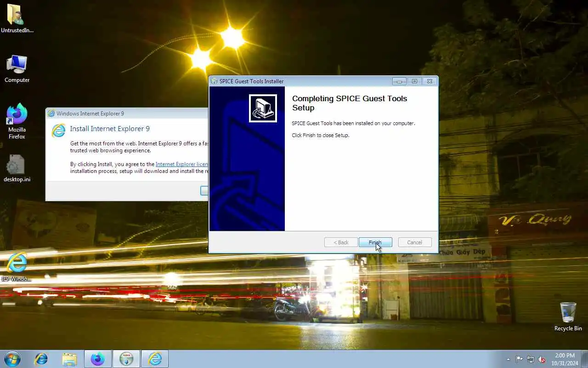
Task: Select the Computer desktop icon
Action: 17,69
